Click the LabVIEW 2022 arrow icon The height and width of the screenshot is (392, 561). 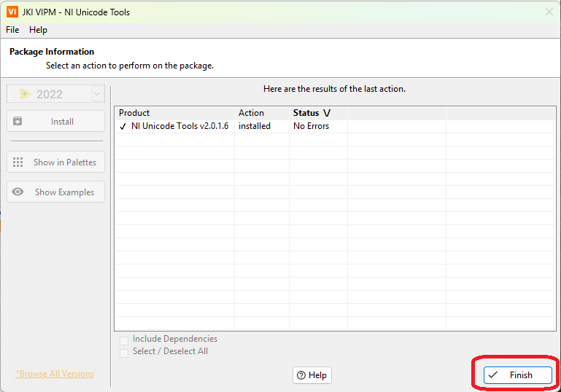pyautogui.click(x=25, y=94)
